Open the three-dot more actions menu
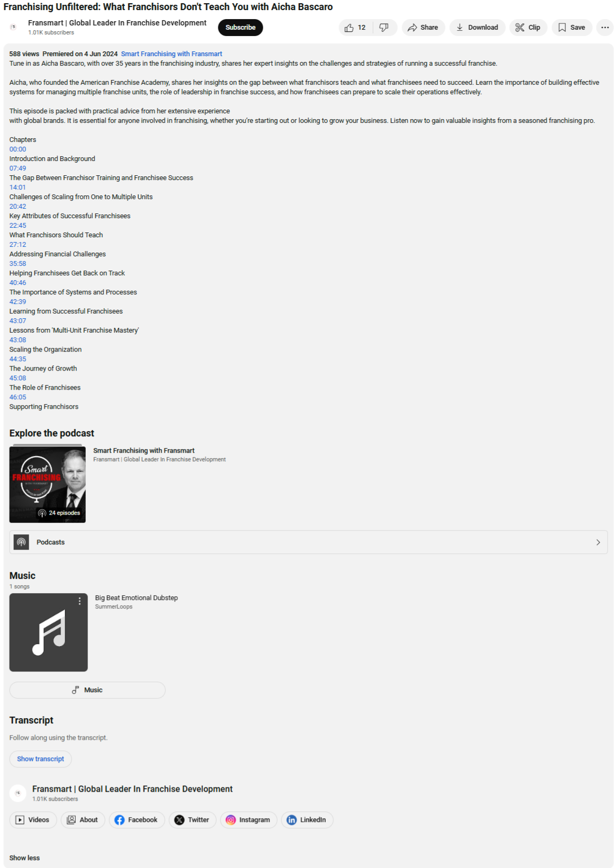 click(x=605, y=28)
